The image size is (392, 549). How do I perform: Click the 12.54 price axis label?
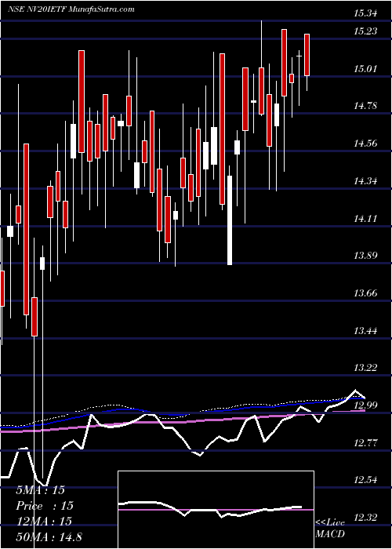pyautogui.click(x=365, y=480)
